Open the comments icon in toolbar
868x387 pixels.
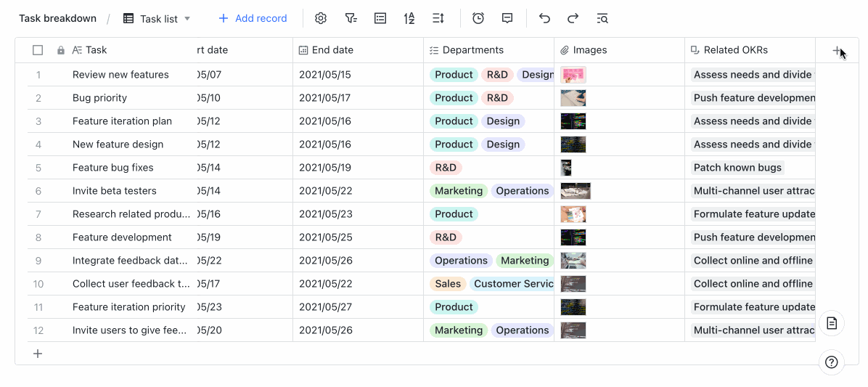507,18
